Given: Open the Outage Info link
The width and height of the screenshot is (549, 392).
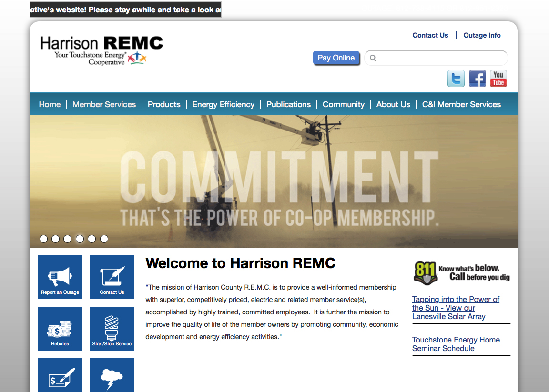Looking at the screenshot, I should coord(482,35).
